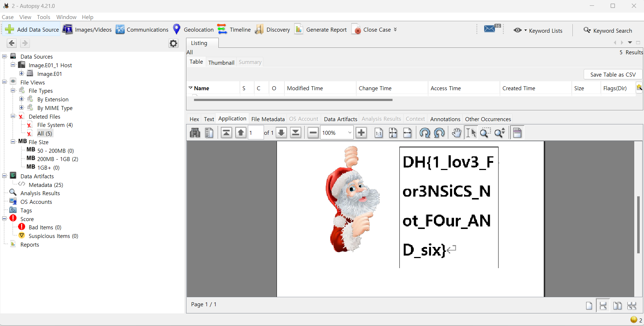Click the page number input field
This screenshot has width=644, height=326.
point(256,133)
